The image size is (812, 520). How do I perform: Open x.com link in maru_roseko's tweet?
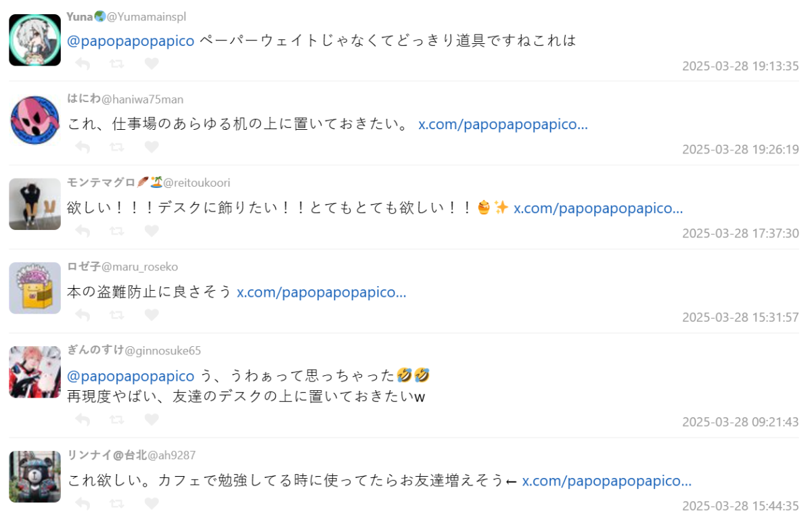(x=321, y=292)
